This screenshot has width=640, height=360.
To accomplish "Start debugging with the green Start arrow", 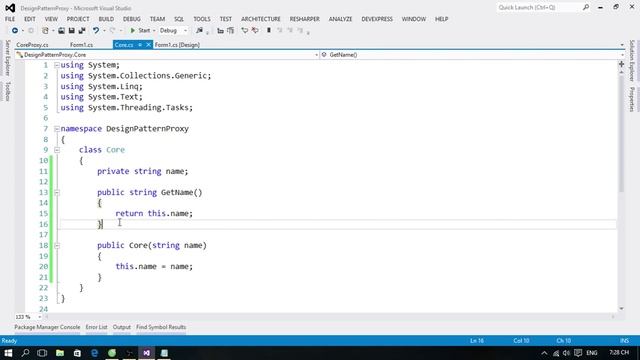I will (133, 31).
